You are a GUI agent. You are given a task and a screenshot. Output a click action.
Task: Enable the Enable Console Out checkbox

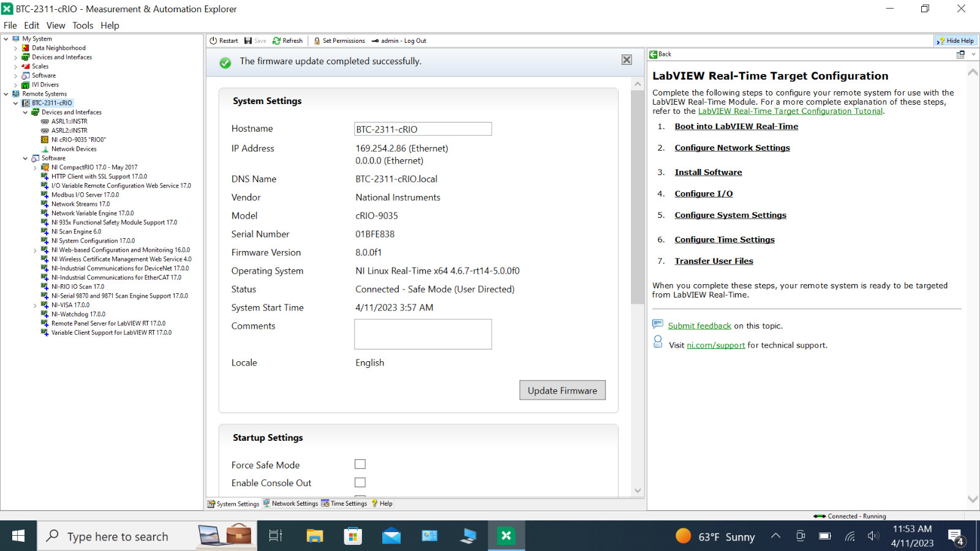coord(360,482)
